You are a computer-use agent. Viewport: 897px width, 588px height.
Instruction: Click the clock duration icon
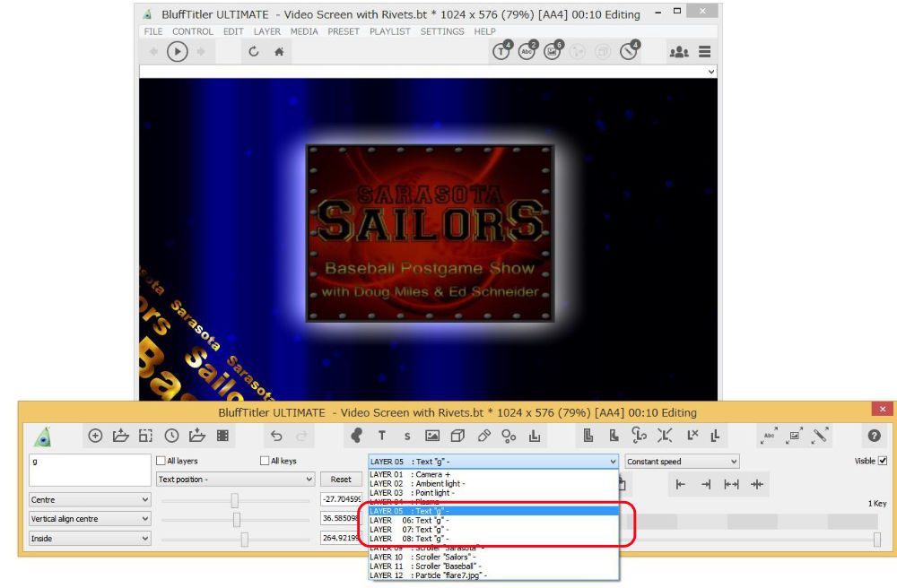(171, 436)
